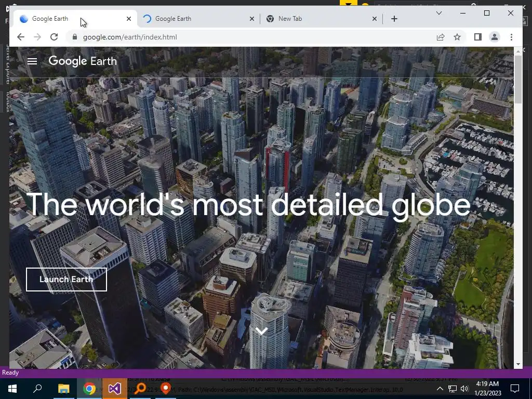Click the Chrome taskbar icon
The width and height of the screenshot is (532, 399).
[89, 388]
